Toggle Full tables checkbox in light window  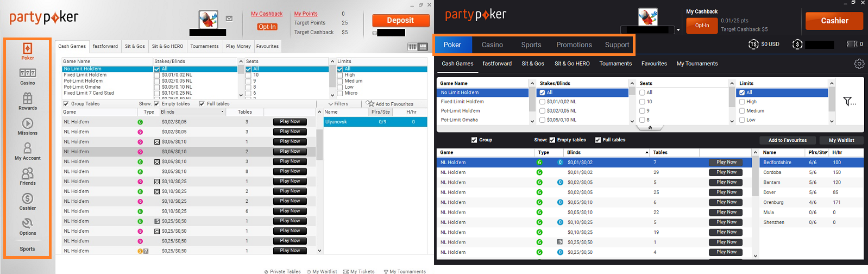(202, 103)
